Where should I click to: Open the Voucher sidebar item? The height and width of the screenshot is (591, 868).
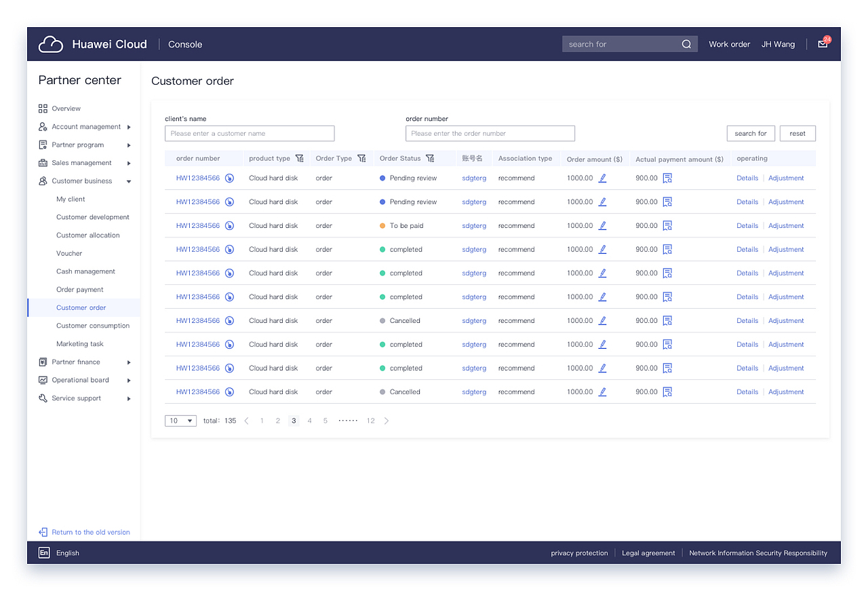pos(69,253)
